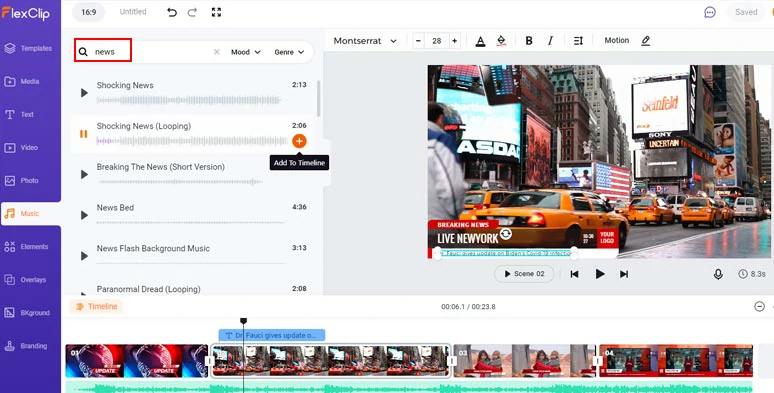The height and width of the screenshot is (393, 774).
Task: Click the music search field
Action: [x=148, y=52]
